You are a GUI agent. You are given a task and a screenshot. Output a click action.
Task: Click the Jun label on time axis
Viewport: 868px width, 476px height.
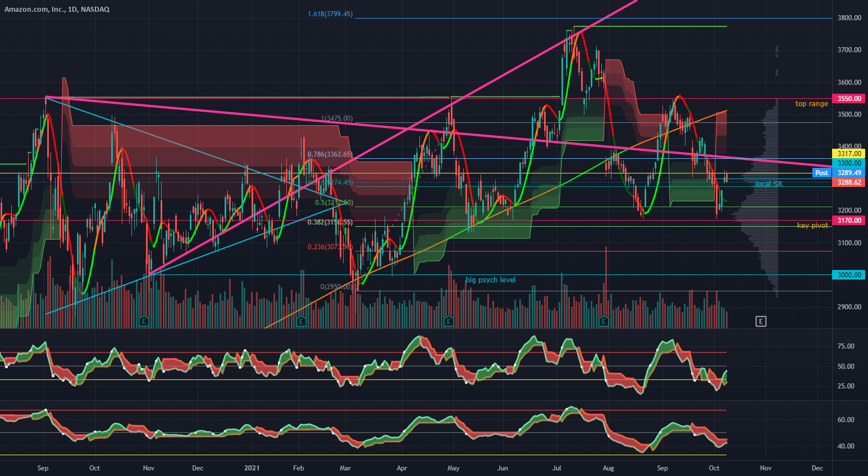(502, 468)
